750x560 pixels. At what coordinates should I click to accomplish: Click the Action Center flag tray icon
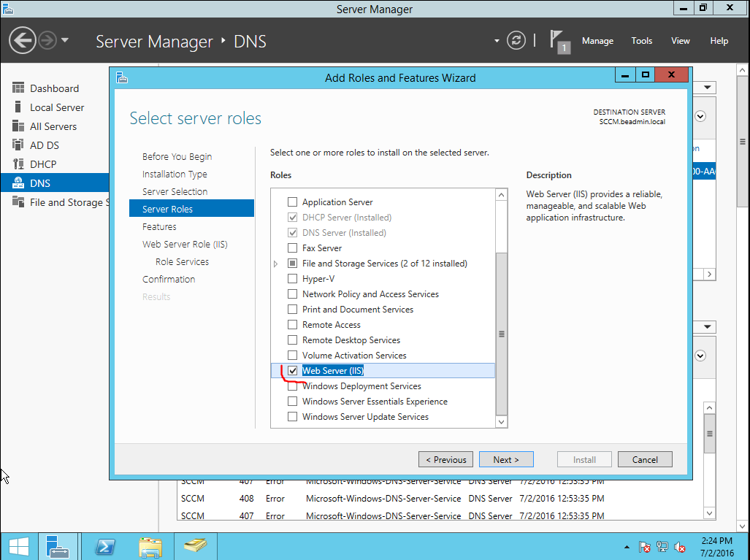(x=645, y=547)
